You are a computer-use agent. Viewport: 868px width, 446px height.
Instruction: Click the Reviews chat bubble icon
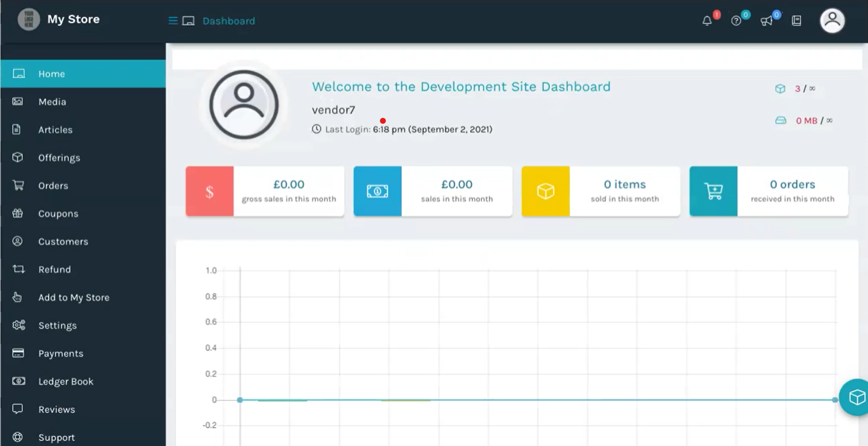click(x=18, y=409)
